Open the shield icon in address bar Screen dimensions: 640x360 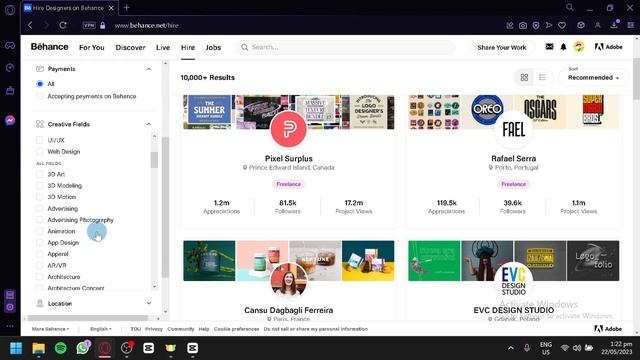tap(536, 25)
